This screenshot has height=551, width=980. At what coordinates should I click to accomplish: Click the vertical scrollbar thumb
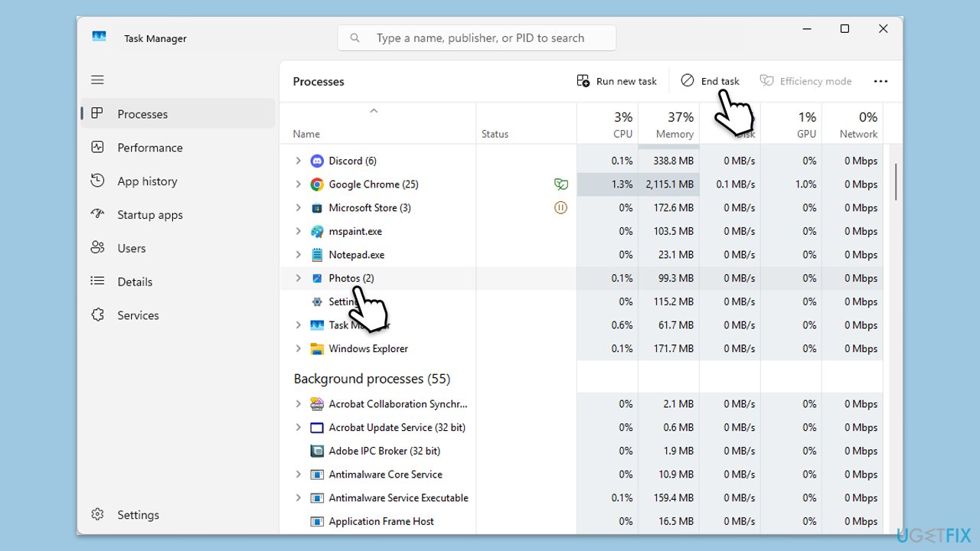pyautogui.click(x=896, y=181)
